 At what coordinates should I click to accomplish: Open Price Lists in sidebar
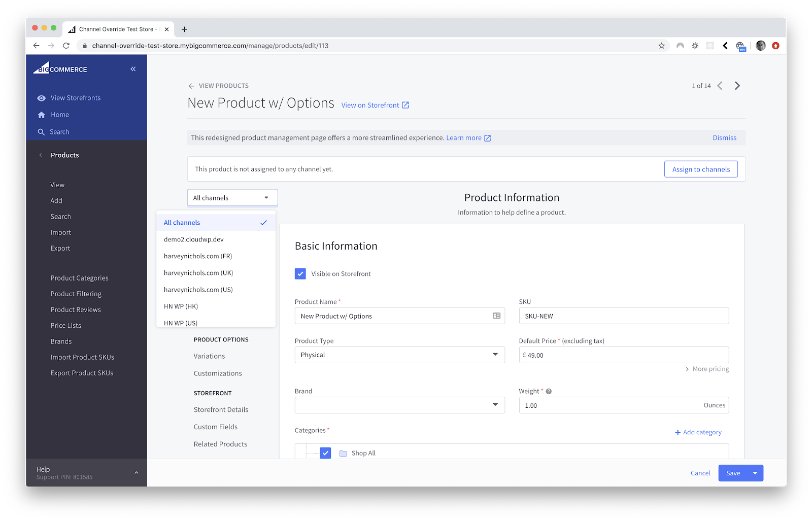[x=65, y=326]
